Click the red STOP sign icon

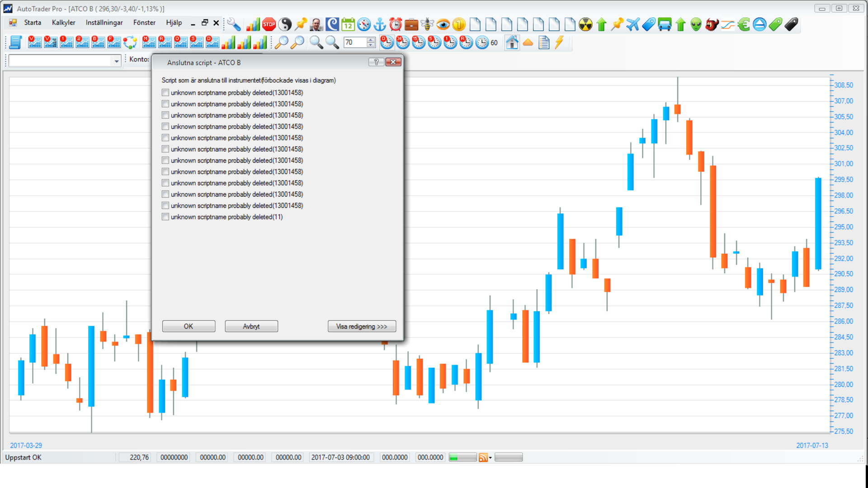(x=269, y=24)
